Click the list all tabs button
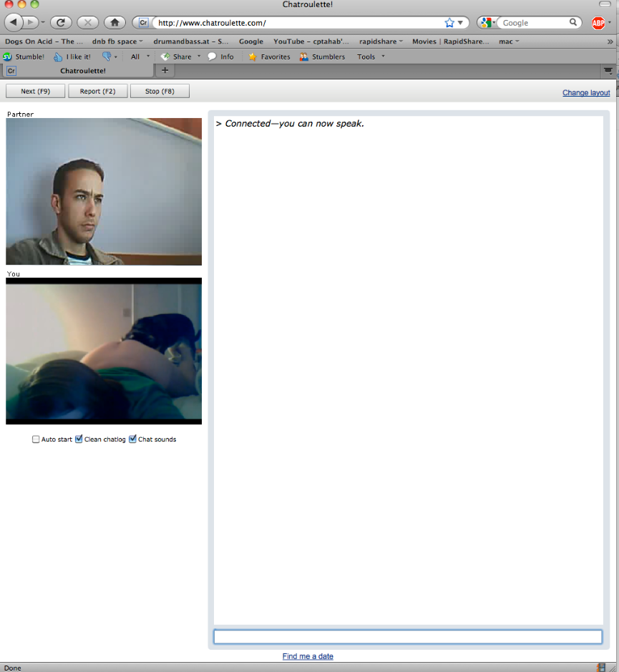This screenshot has width=619, height=672. pos(608,71)
